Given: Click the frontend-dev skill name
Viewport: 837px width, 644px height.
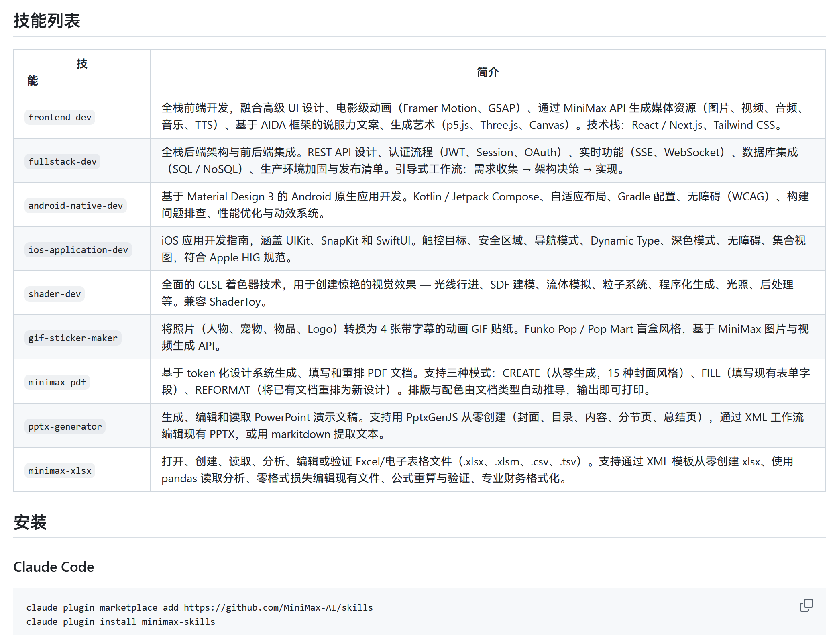Looking at the screenshot, I should coord(60,117).
